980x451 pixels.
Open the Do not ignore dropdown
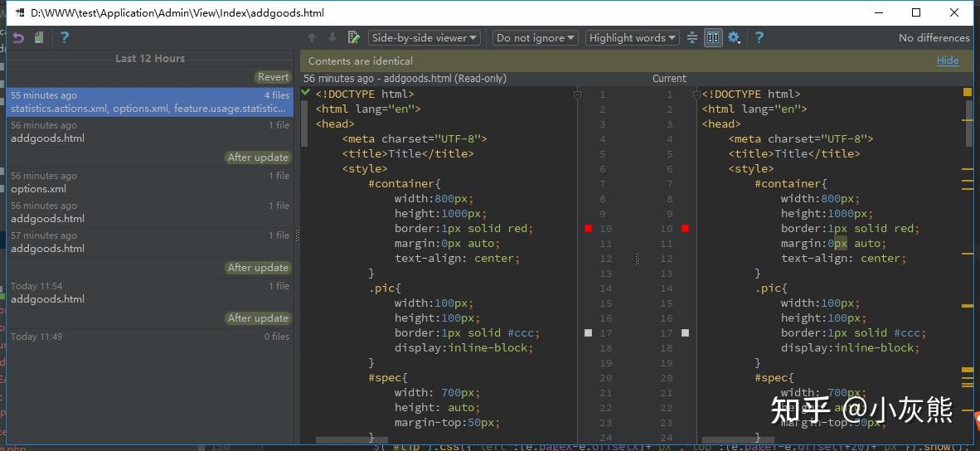tap(535, 37)
